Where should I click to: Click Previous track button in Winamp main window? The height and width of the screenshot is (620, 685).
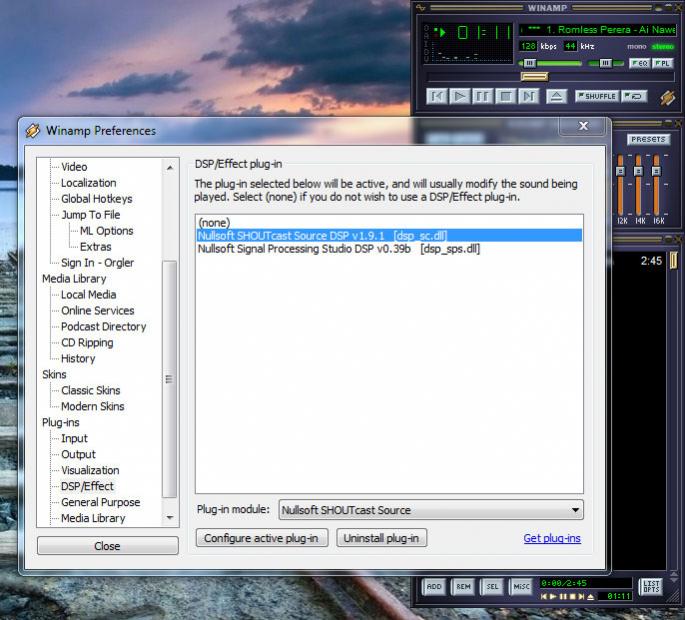pos(436,96)
